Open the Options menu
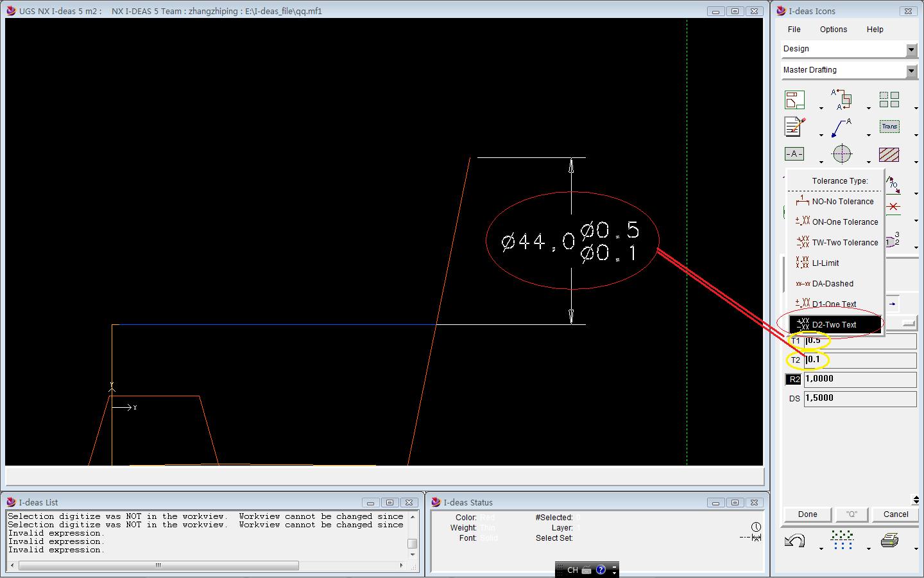The image size is (924, 578). tap(833, 30)
